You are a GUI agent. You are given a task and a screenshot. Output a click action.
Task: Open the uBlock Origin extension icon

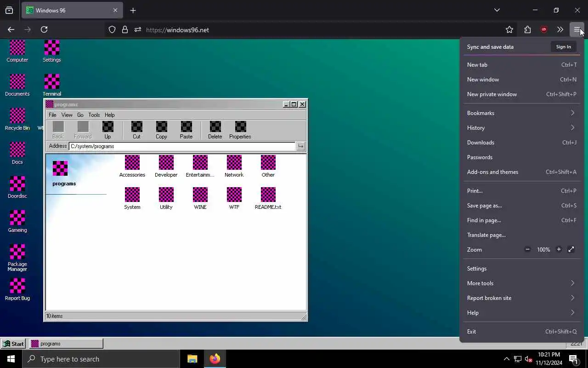(544, 29)
